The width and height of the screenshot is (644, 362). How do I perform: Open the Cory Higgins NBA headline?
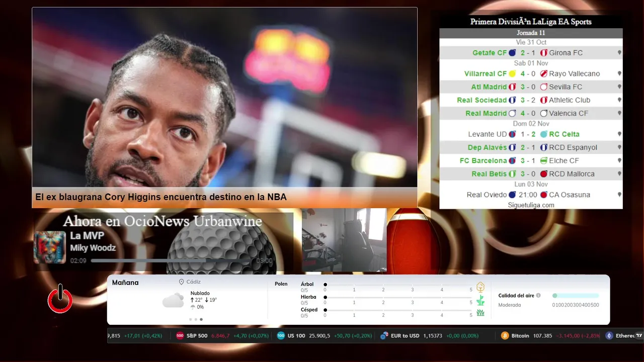(x=161, y=197)
